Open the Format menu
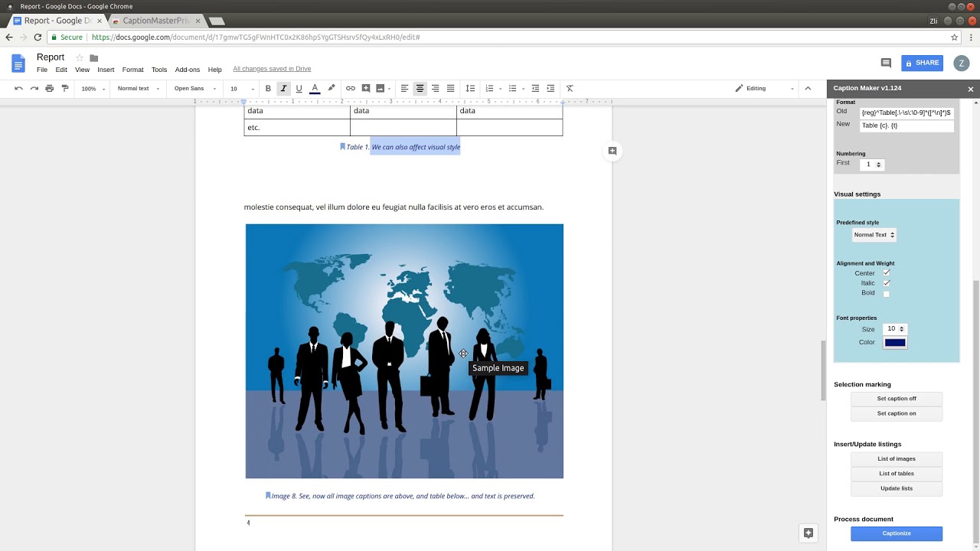This screenshot has height=551, width=980. (x=132, y=70)
